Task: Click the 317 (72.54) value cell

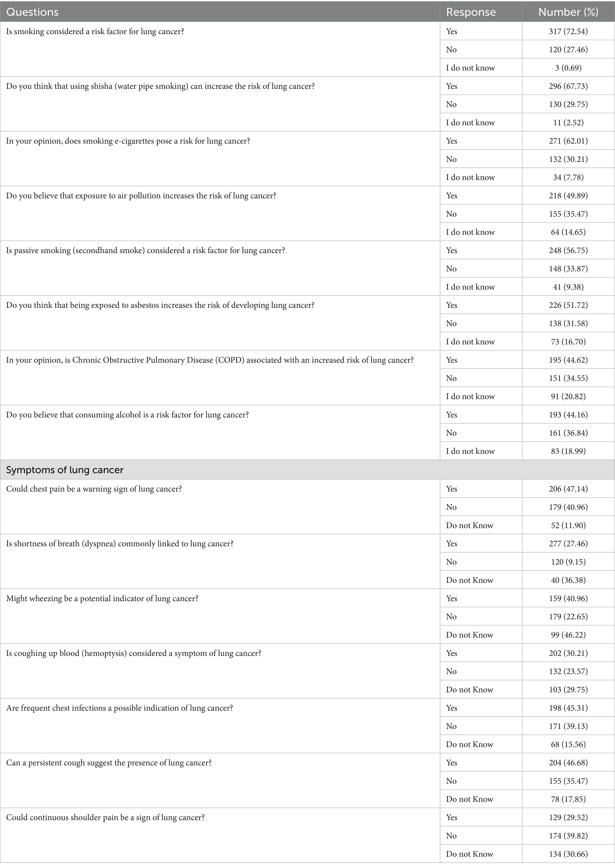Action: tap(568, 32)
